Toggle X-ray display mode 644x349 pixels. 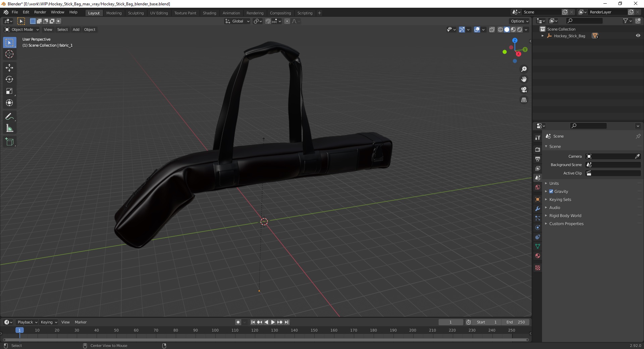click(x=492, y=30)
